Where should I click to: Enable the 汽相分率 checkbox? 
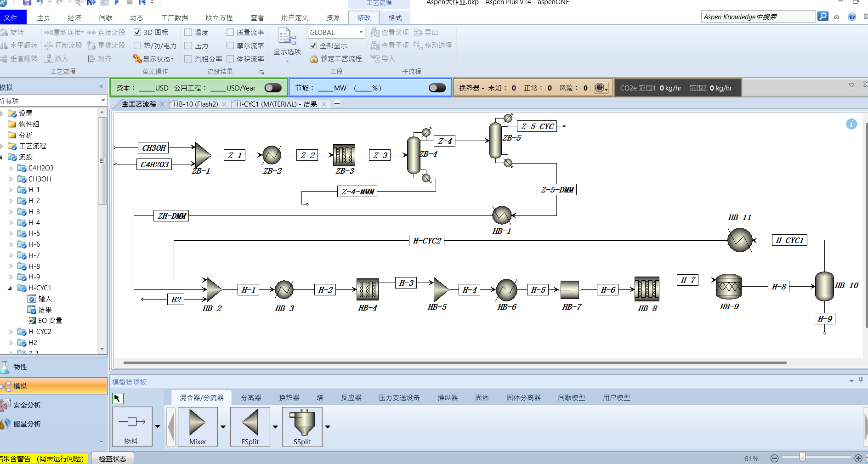[x=188, y=59]
